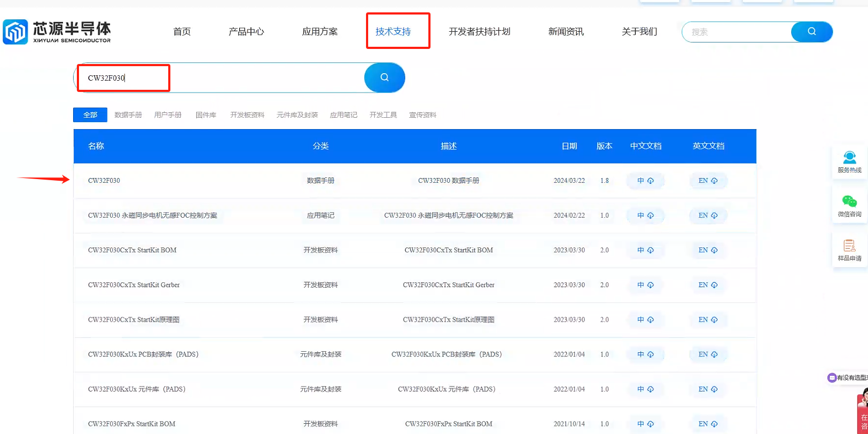
Task: Select the 应用笔记 application notes filter tab
Action: click(x=343, y=115)
